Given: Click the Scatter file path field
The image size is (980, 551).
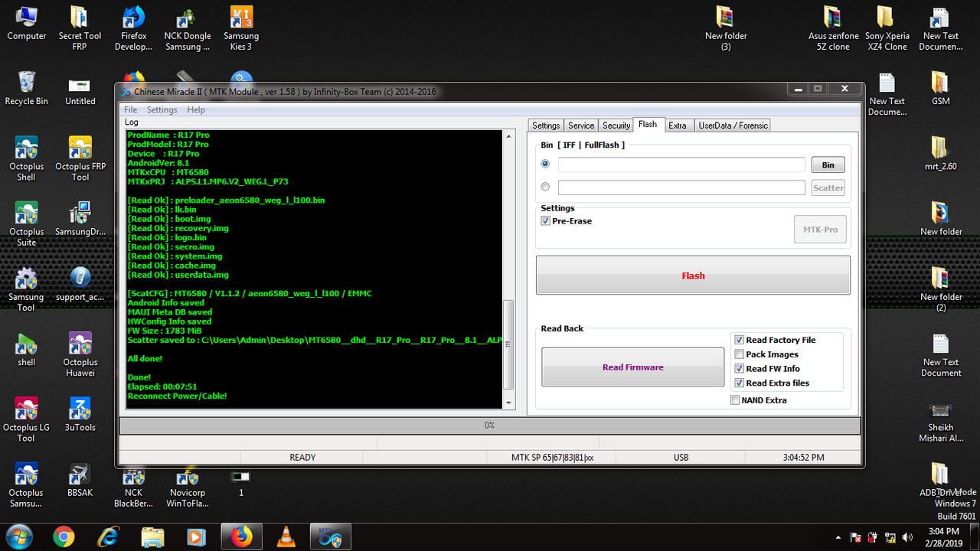Looking at the screenshot, I should 681,187.
